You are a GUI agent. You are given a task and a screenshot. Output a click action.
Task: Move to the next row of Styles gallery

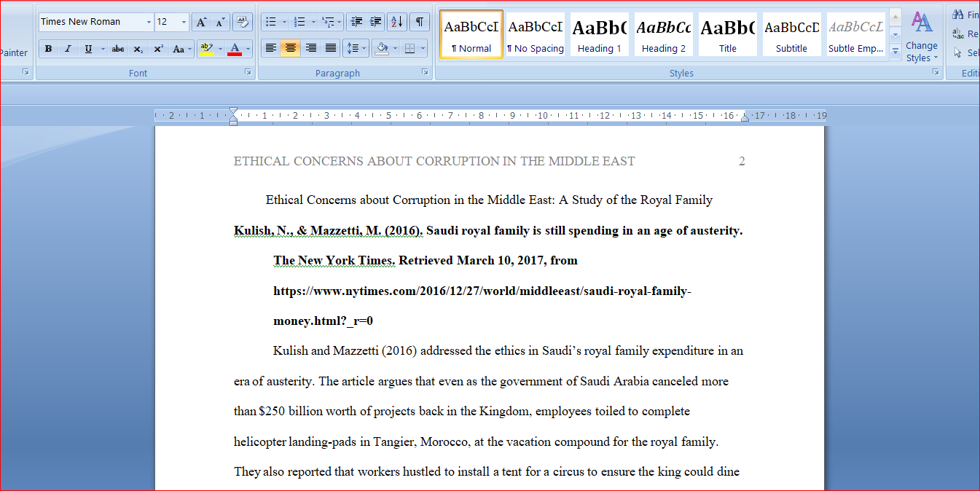click(x=895, y=34)
